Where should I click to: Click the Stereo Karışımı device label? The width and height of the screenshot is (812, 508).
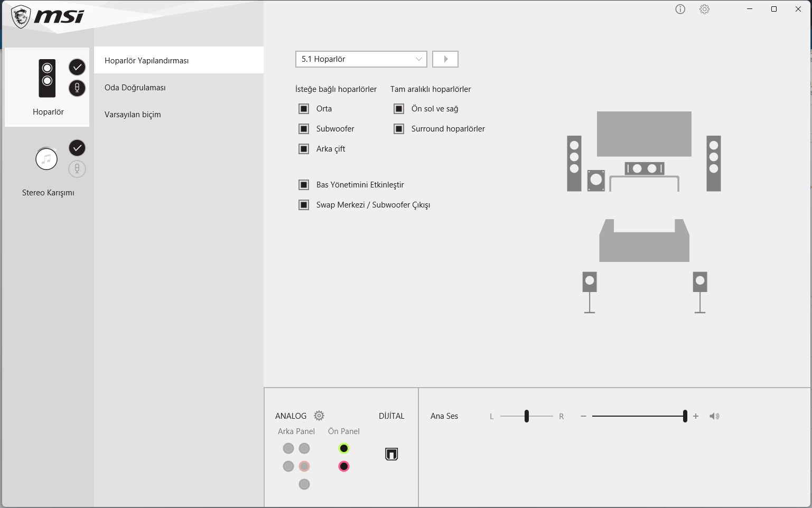(x=48, y=193)
